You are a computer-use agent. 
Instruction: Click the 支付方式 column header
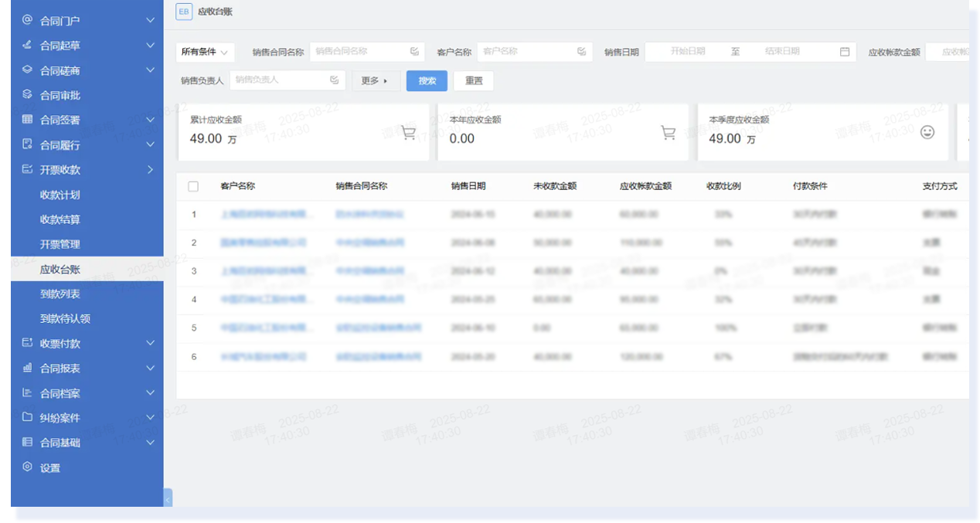coord(940,186)
